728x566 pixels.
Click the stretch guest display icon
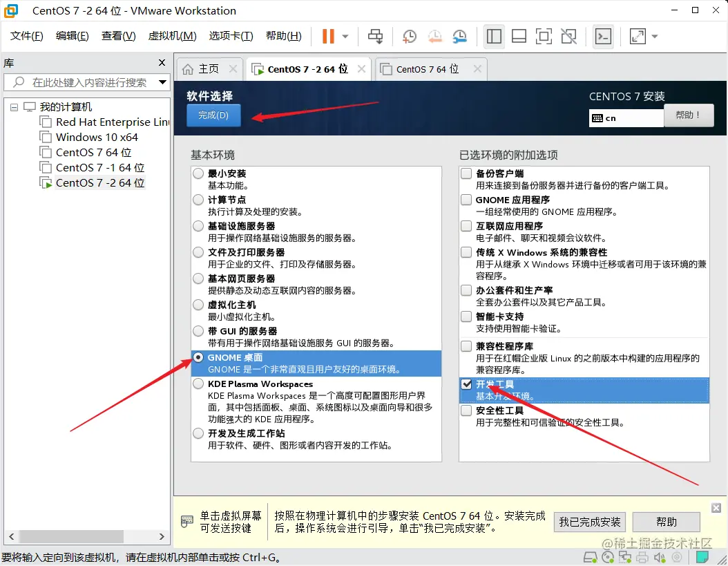coord(638,36)
